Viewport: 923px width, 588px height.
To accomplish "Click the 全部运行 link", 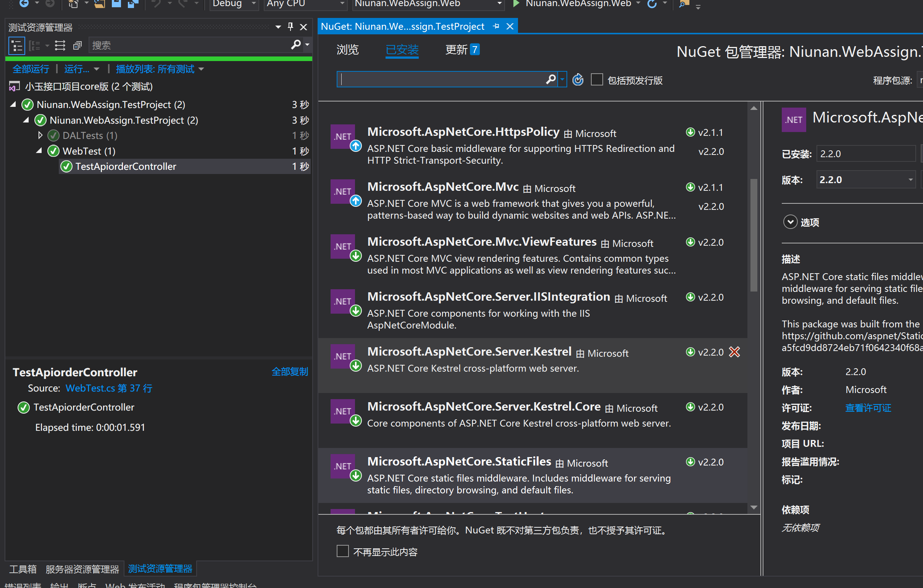I will pyautogui.click(x=31, y=69).
